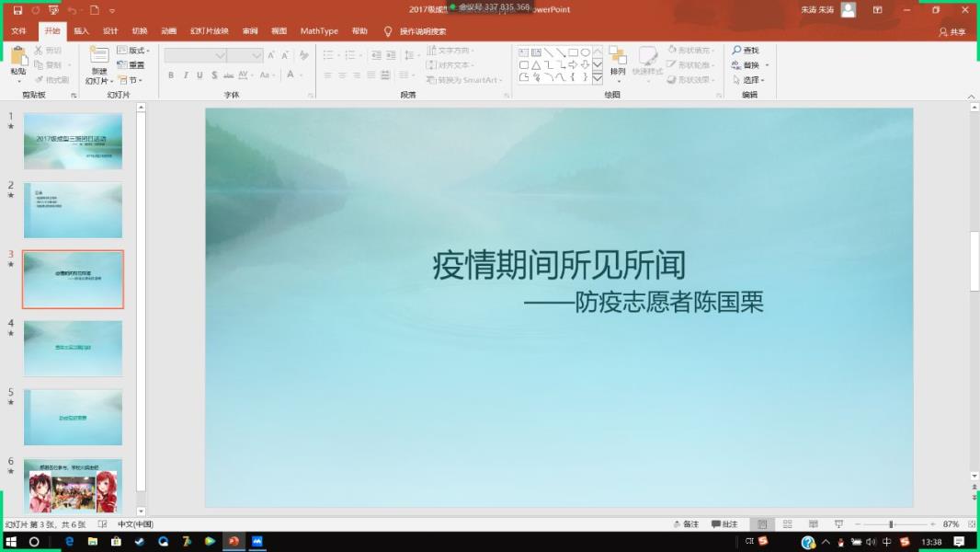Screen dimensions: 980x552
Task: Toggle Bold formatting
Action: click(x=171, y=75)
